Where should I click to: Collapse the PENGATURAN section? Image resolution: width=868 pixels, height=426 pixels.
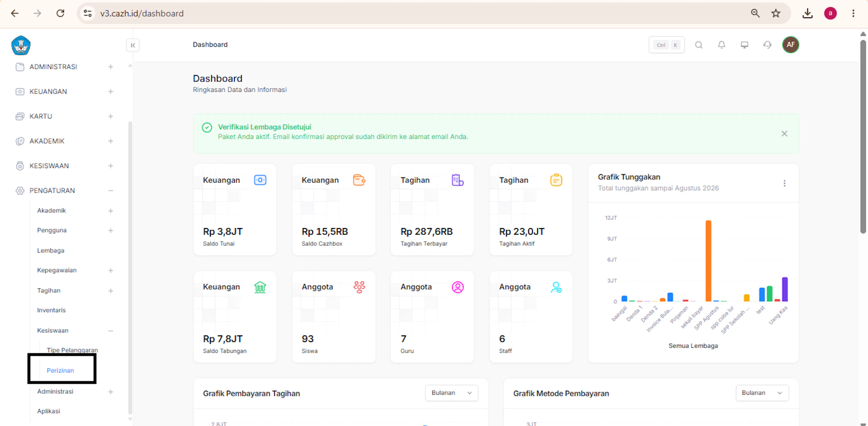pos(111,191)
